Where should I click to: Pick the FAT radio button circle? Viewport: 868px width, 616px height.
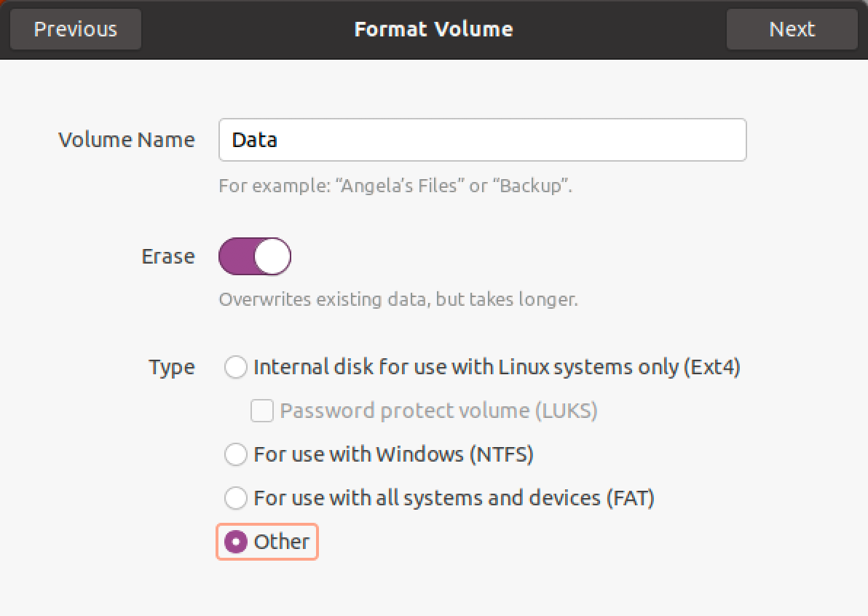236,498
